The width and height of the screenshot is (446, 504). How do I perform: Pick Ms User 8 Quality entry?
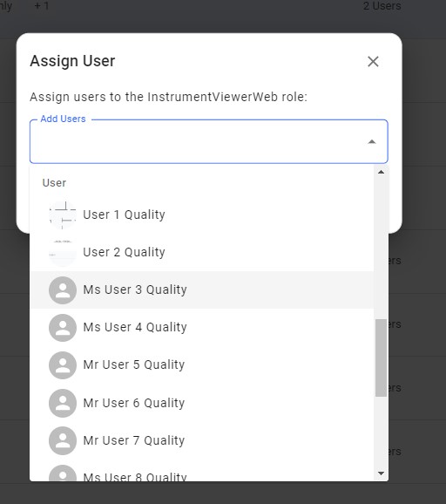[201, 471]
